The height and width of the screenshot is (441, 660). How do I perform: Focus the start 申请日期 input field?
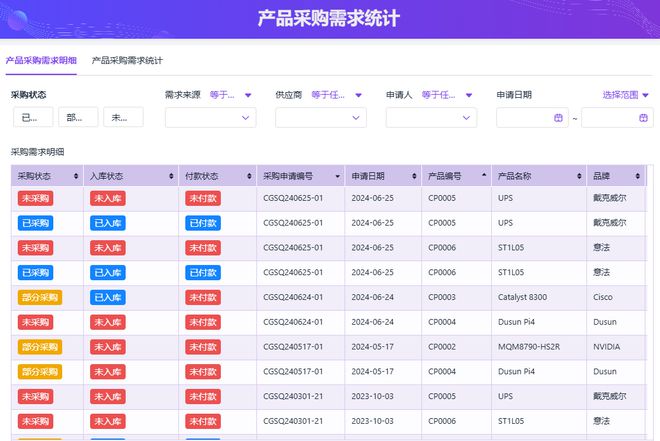pos(532,118)
